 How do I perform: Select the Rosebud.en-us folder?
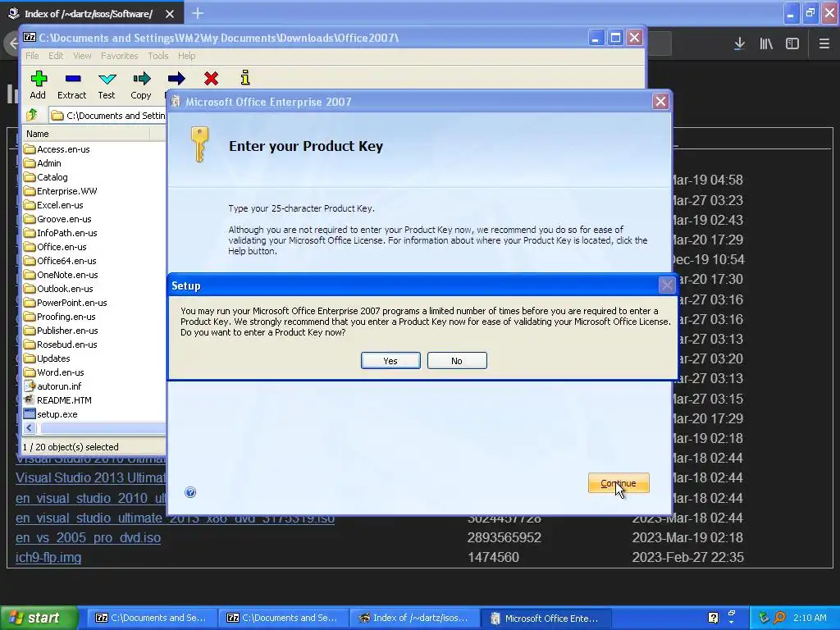[x=61, y=345]
